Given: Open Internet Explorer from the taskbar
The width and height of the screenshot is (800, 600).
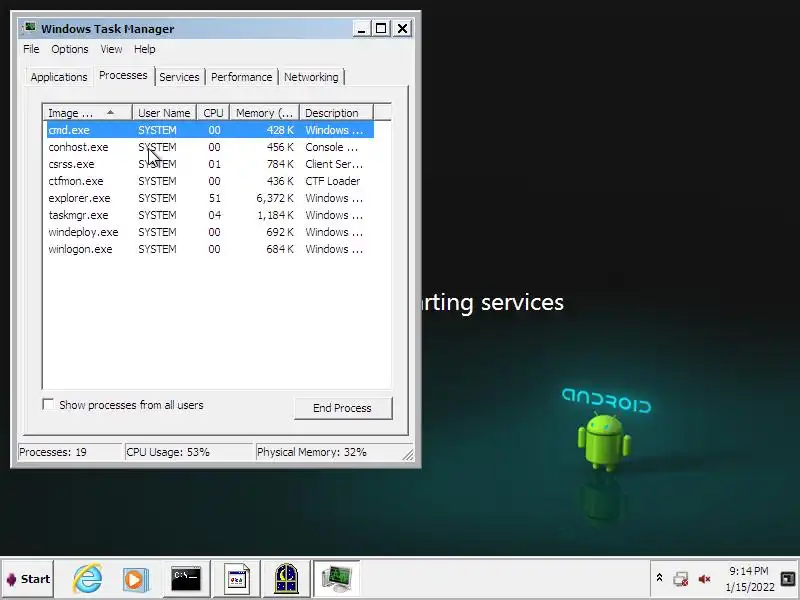Looking at the screenshot, I should tap(87, 579).
